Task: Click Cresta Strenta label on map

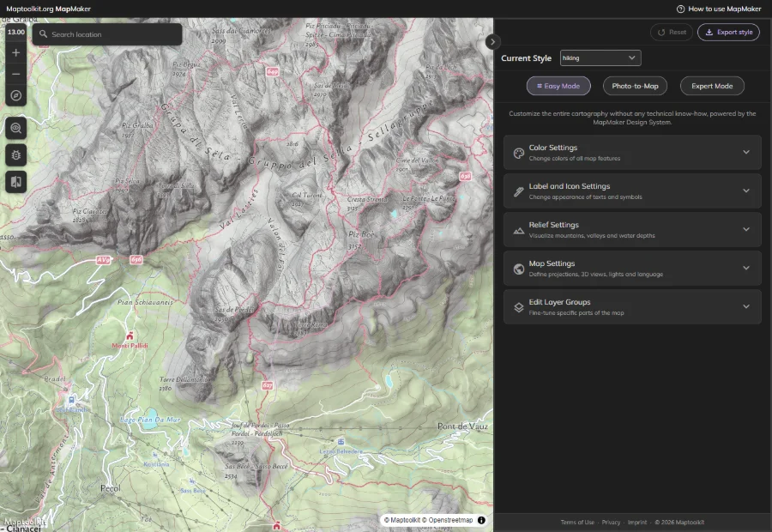Action: (x=367, y=199)
